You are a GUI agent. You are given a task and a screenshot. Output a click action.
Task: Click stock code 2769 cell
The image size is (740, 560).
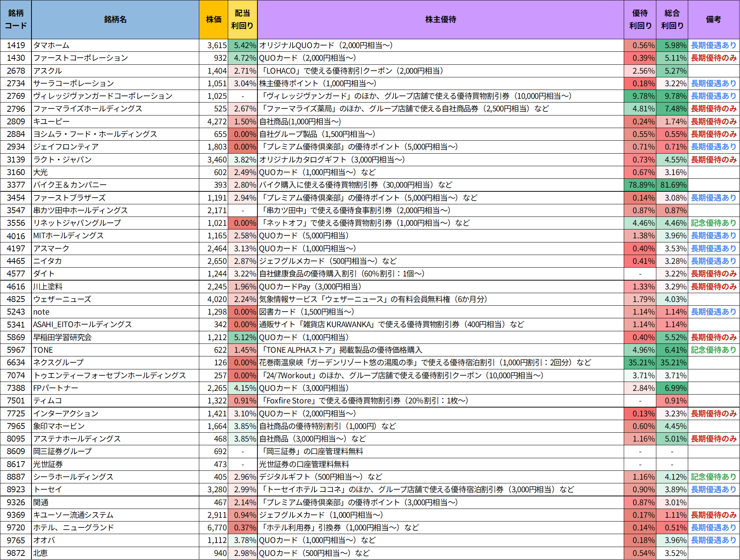click(16, 96)
